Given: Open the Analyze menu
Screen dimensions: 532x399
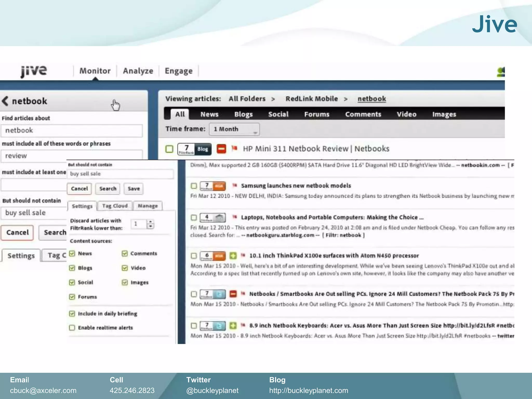Looking at the screenshot, I should (x=138, y=71).
